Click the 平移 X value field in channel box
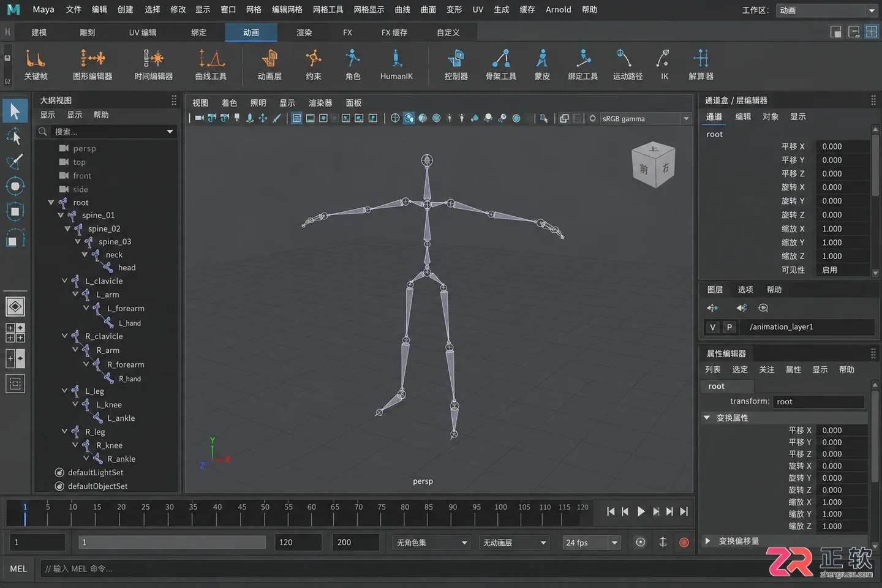 tap(843, 146)
